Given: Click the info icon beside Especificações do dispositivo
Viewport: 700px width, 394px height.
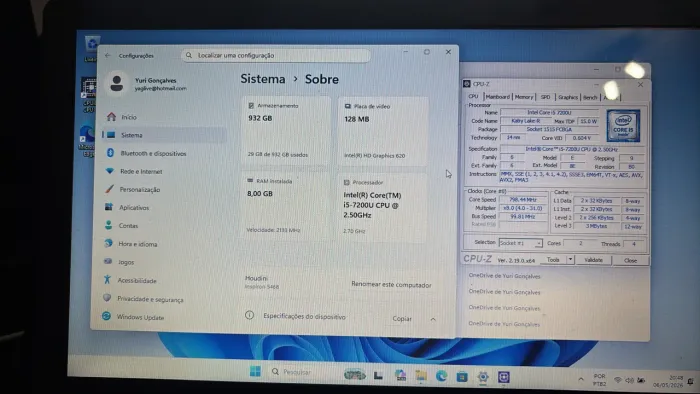Looking at the screenshot, I should 250,315.
